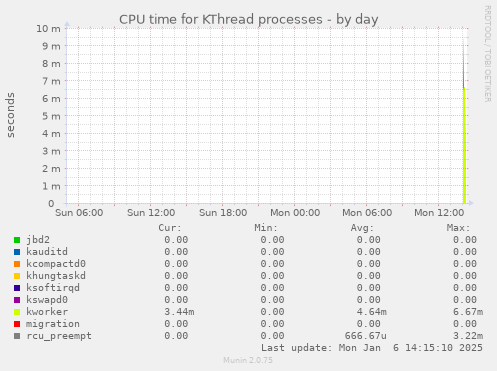Click the Last update timestamp text
The height and width of the screenshot is (371, 497).
(372, 348)
